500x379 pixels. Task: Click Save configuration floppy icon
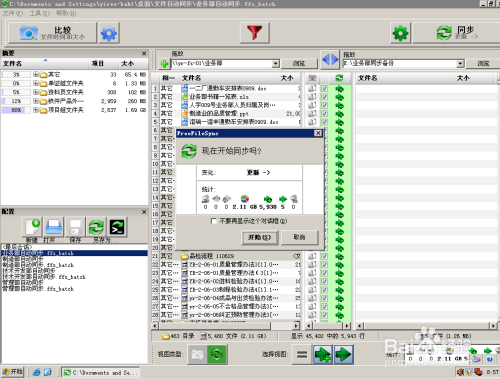(x=75, y=227)
